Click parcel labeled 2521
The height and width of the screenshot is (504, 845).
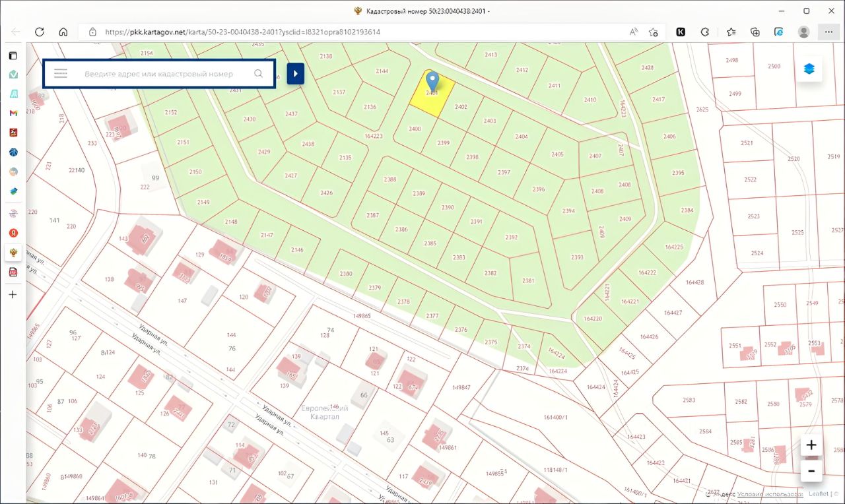point(747,143)
